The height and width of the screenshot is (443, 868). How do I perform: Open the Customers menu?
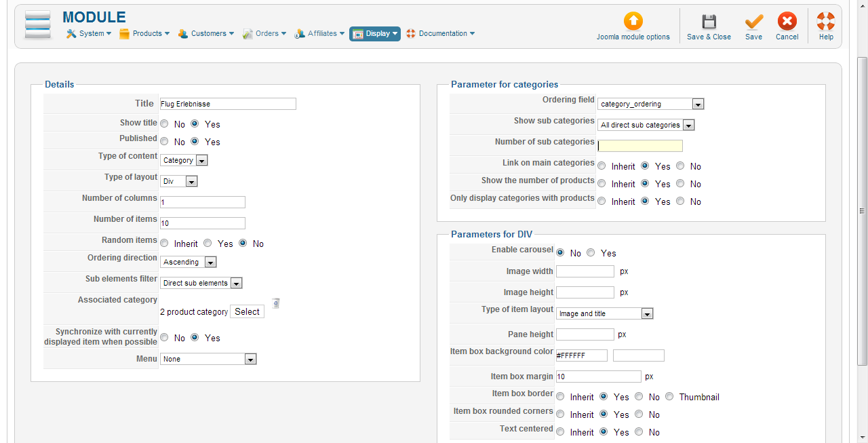[206, 34]
